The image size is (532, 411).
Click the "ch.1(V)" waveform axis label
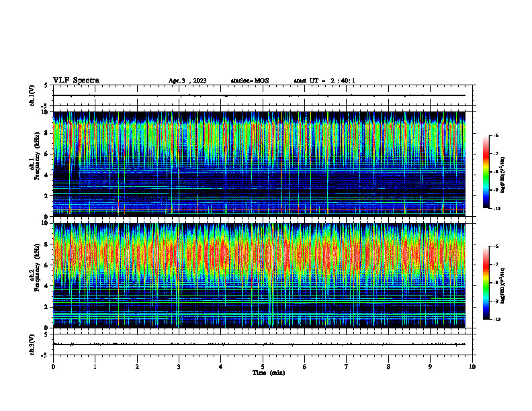(x=32, y=95)
